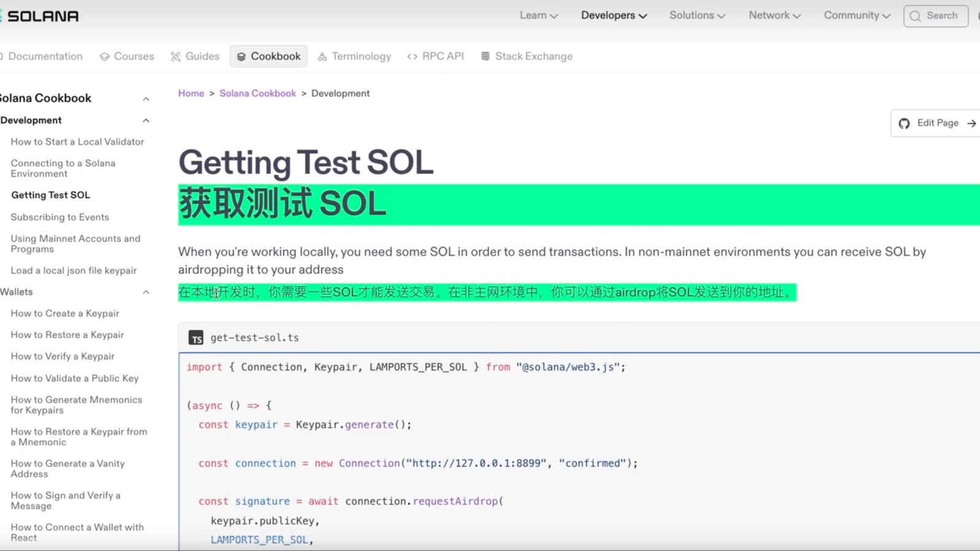This screenshot has width=980, height=551.
Task: Click the Edit Page button
Action: pos(935,123)
